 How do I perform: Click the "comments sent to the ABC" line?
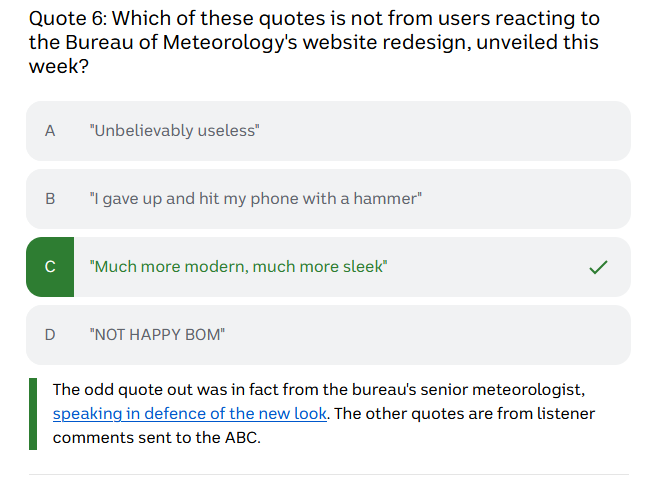tap(156, 438)
